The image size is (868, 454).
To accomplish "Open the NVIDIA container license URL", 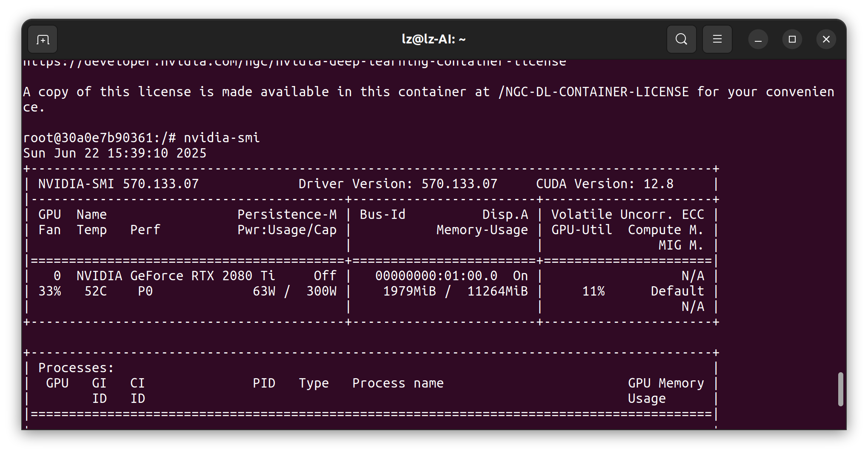I will [x=294, y=62].
